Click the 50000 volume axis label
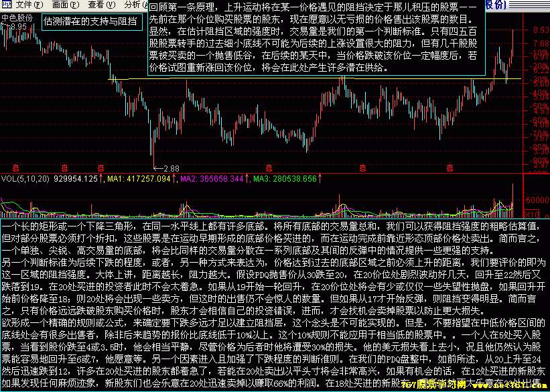This screenshot has height=392, width=550. [x=537, y=200]
